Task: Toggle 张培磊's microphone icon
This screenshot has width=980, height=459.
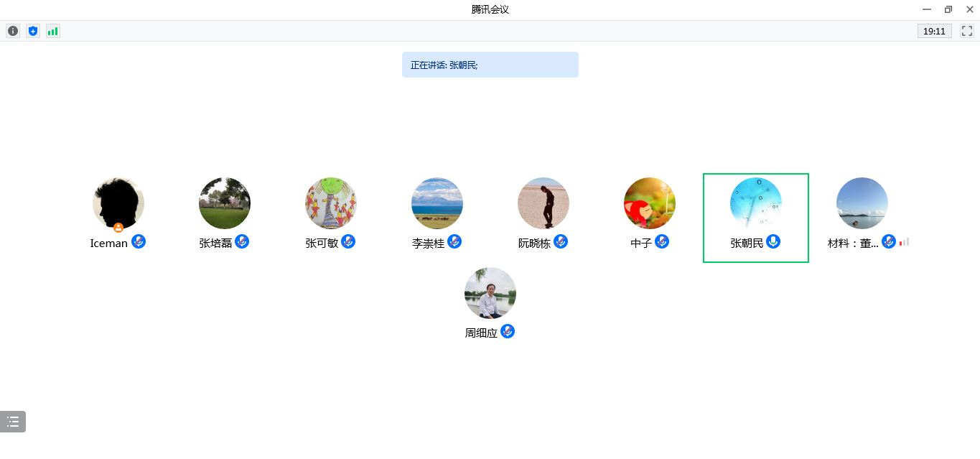Action: [242, 242]
